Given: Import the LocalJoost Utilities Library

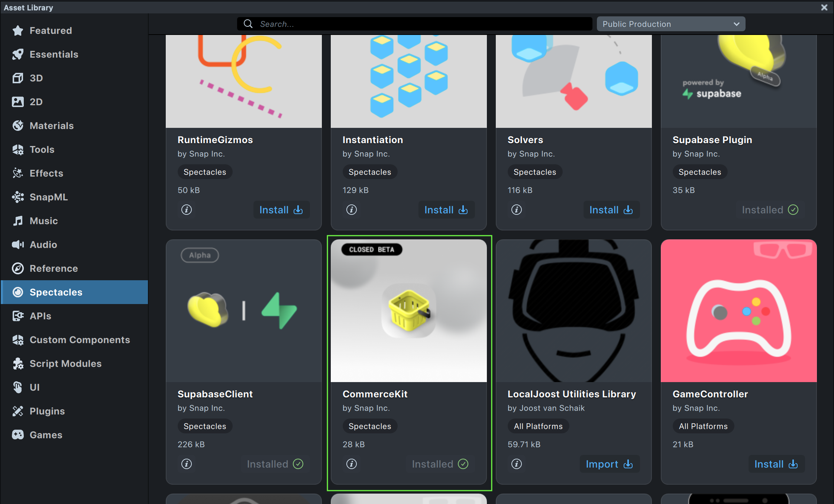Looking at the screenshot, I should tap(609, 464).
